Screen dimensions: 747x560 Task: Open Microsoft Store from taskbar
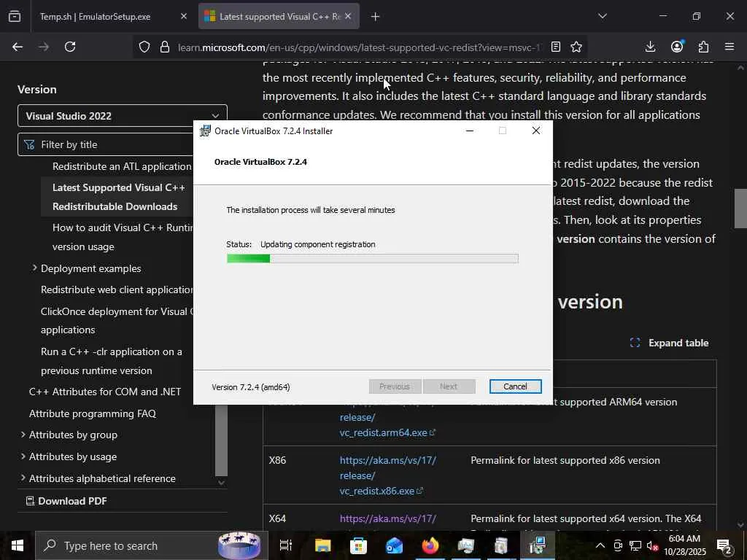click(x=358, y=545)
